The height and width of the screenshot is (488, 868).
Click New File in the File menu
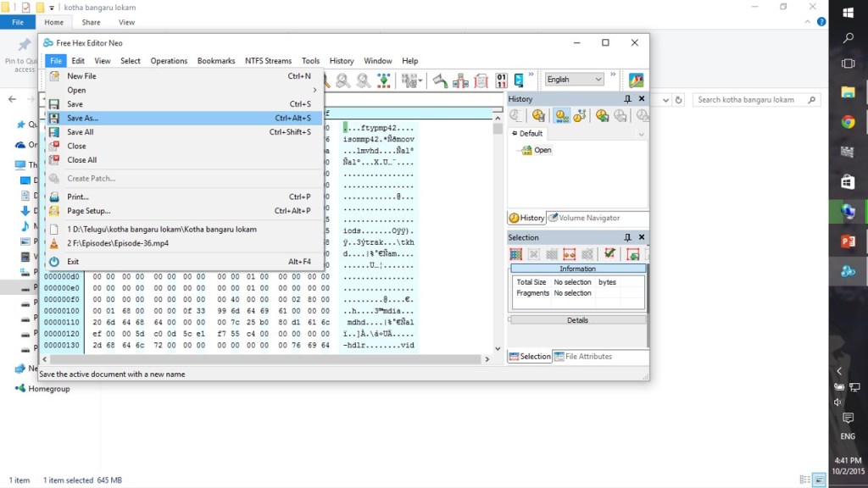pyautogui.click(x=185, y=75)
